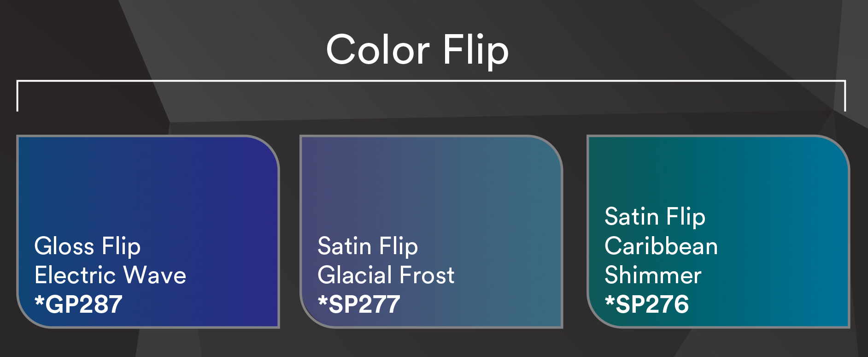Click the asterisk before SP276

click(x=610, y=301)
